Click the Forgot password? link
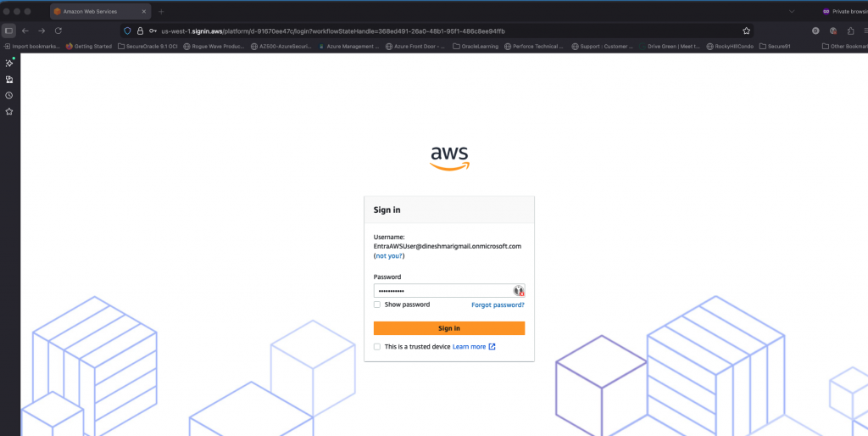Image resolution: width=868 pixels, height=436 pixels. click(498, 305)
